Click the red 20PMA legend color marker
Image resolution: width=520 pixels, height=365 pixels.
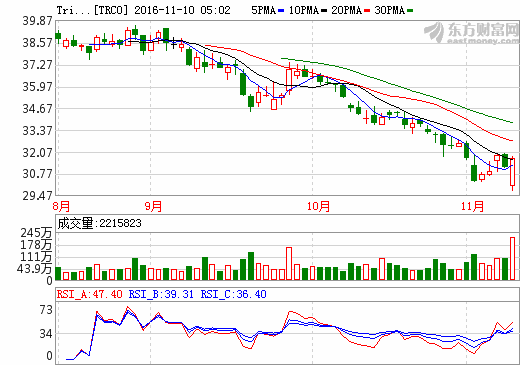(367, 11)
